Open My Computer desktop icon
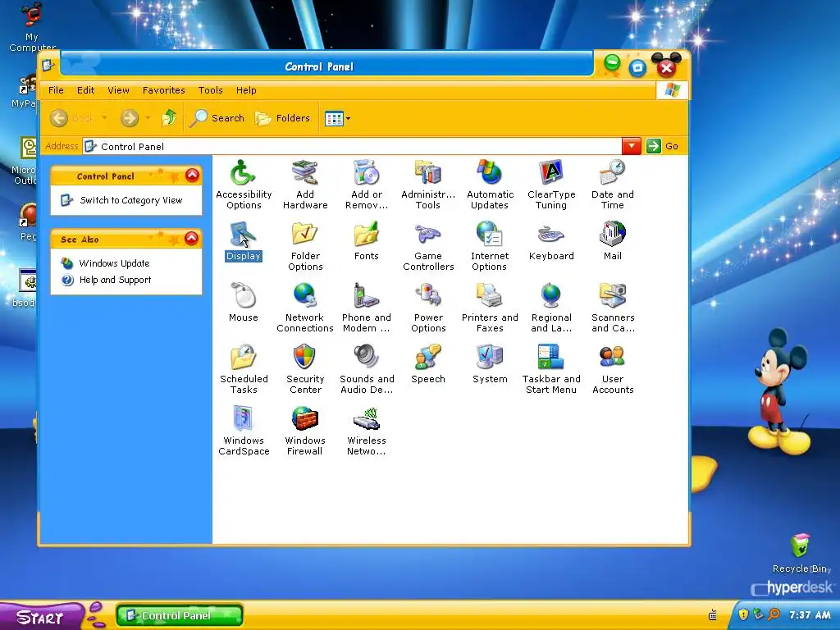Image resolution: width=840 pixels, height=630 pixels. (x=32, y=27)
